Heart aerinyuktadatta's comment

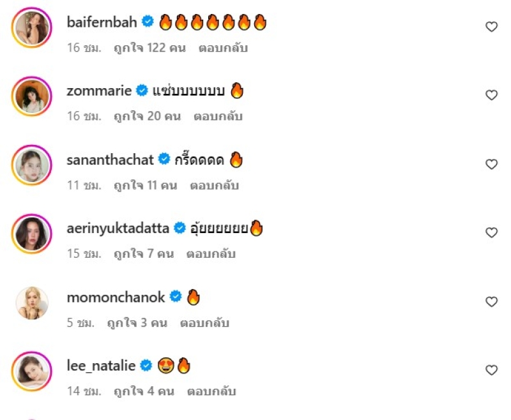coord(491,232)
